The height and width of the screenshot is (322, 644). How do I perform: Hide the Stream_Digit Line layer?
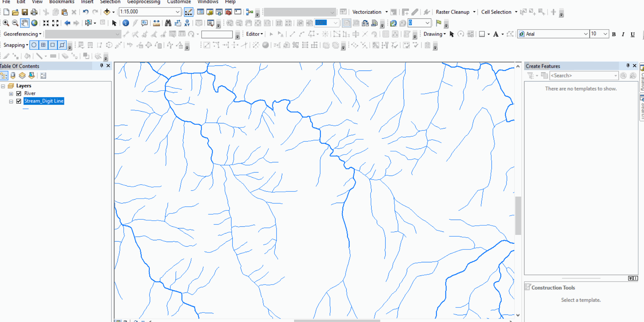(x=19, y=101)
